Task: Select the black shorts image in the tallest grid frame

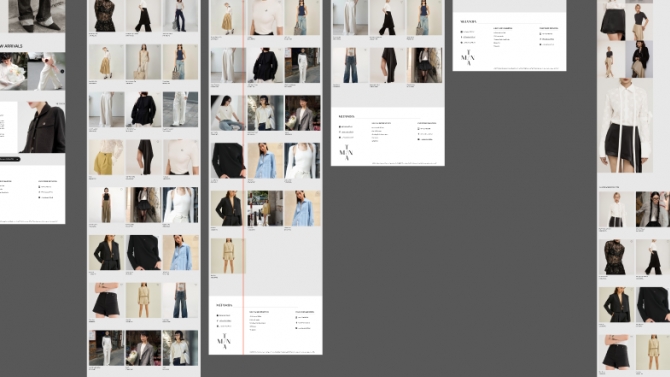Action: click(x=106, y=300)
